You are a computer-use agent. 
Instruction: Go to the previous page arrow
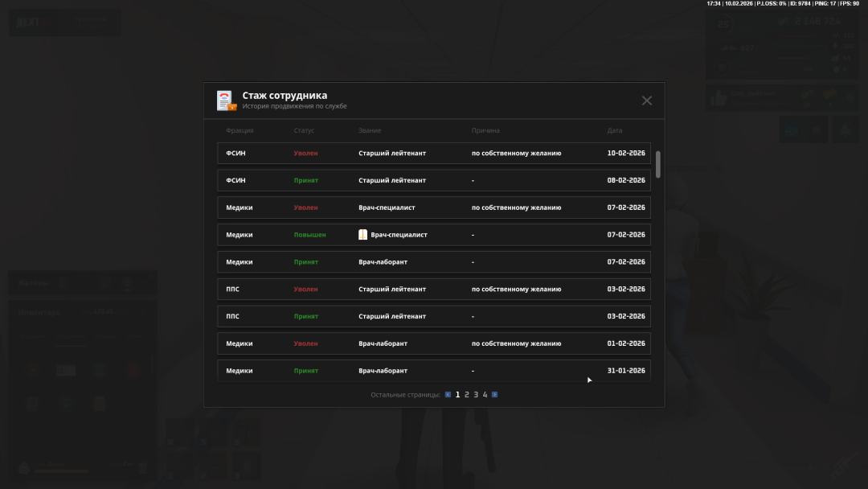pyautogui.click(x=448, y=395)
